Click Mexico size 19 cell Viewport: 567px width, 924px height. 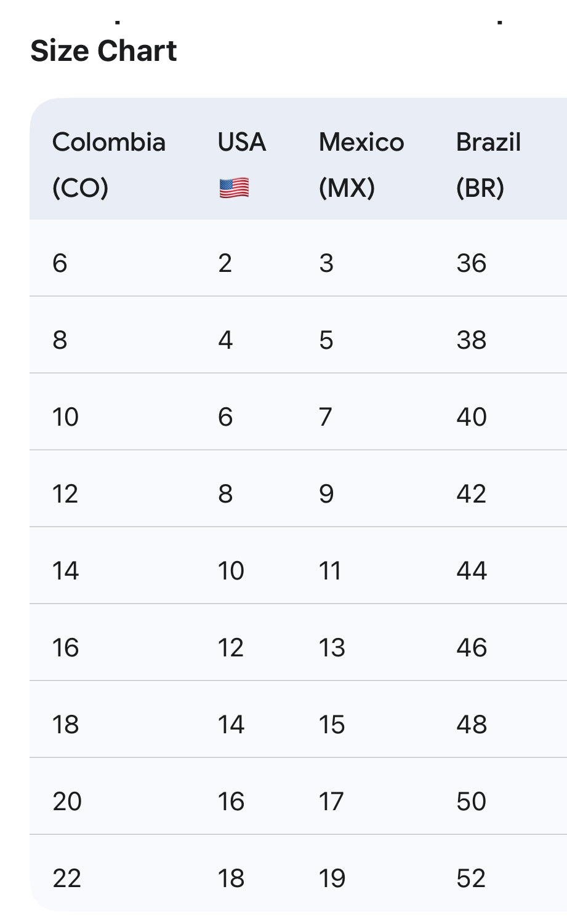[332, 878]
